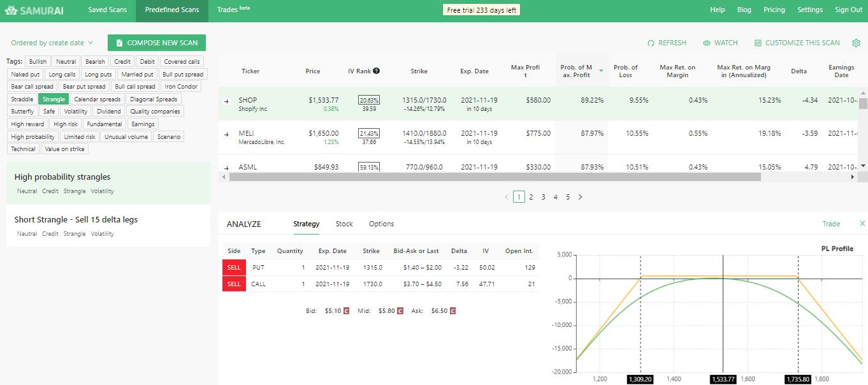Click the Refresh button
868x385 pixels.
667,43
